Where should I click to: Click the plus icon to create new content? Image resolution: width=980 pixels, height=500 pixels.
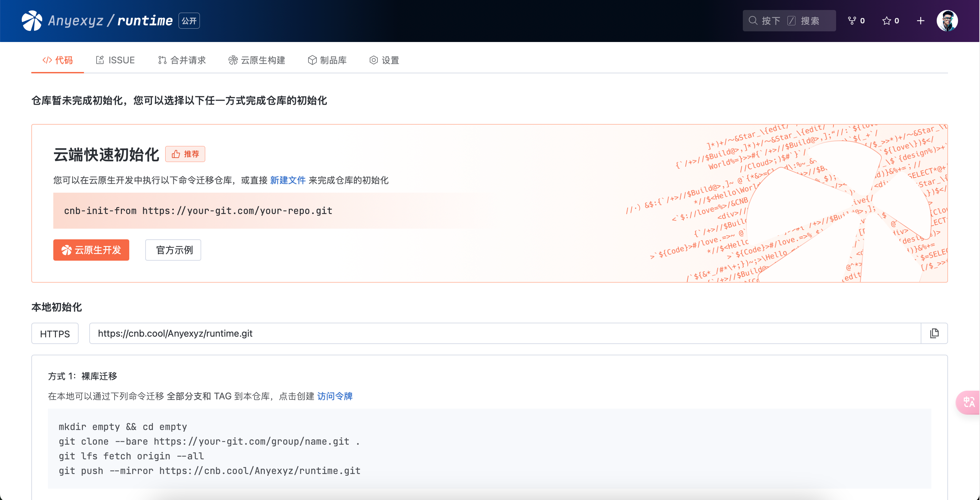920,20
